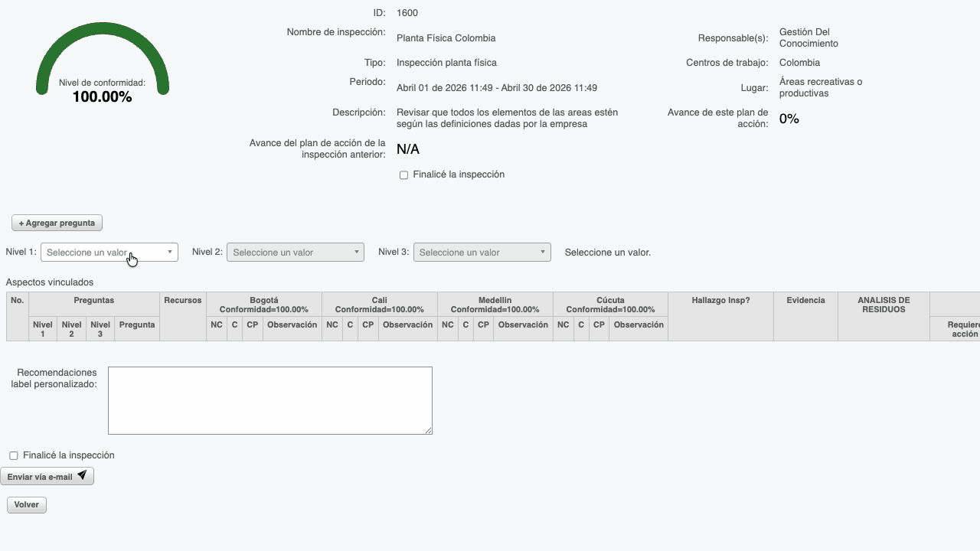Enable the bottom Finalicé la inspección checkbox
The width and height of the screenshot is (980, 551).
(13, 455)
